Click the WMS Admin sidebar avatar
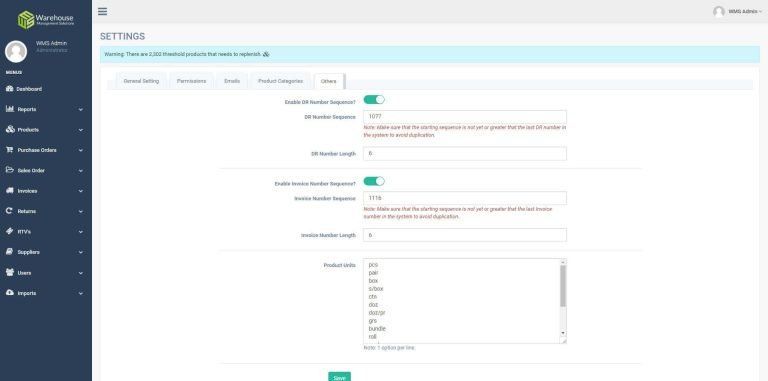 click(x=16, y=51)
